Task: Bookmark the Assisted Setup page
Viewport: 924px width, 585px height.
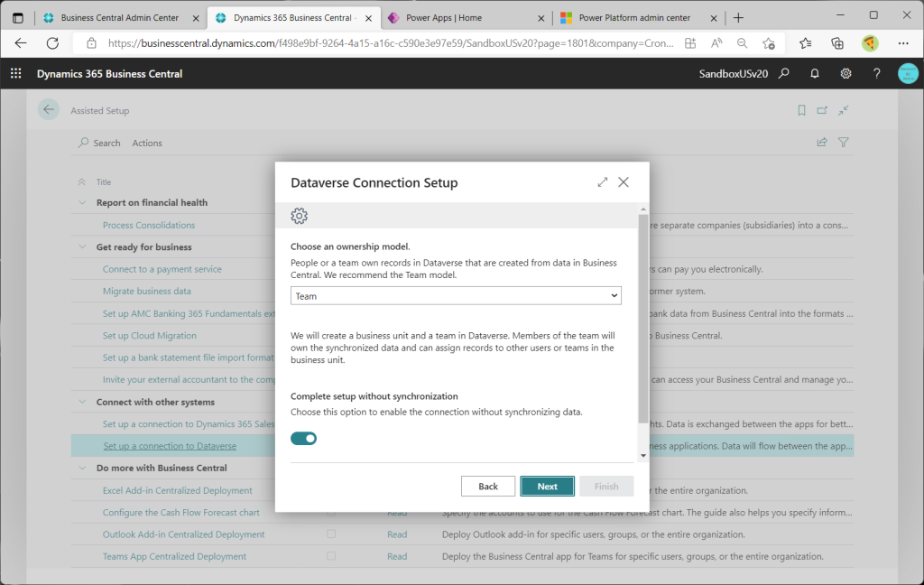Action: (x=801, y=110)
